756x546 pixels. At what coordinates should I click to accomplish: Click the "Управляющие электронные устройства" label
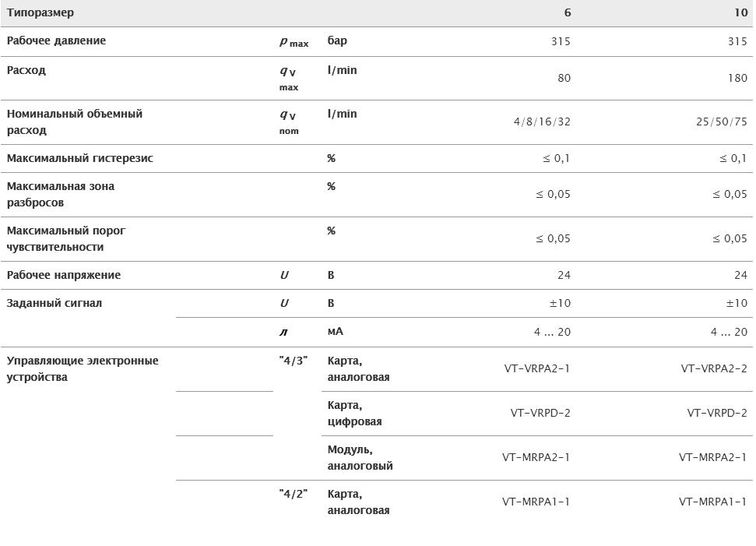[83, 368]
